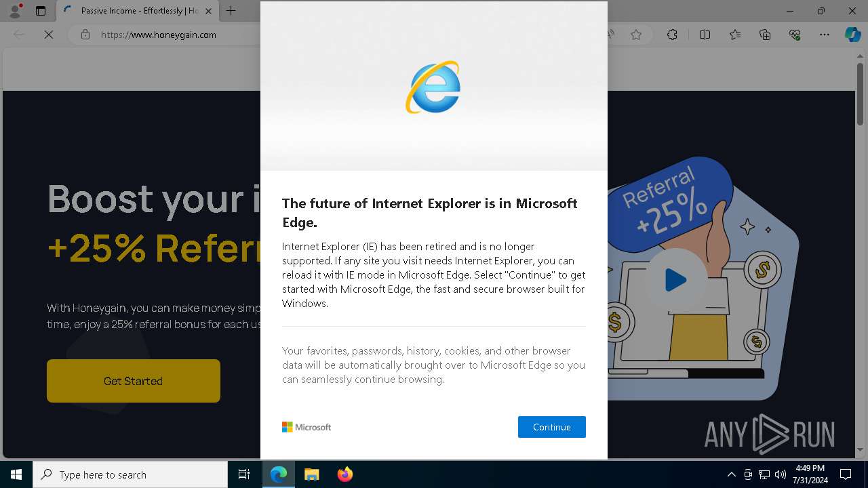Click Get Started on Honeygain page
Image resolution: width=868 pixels, height=488 pixels.
(134, 381)
